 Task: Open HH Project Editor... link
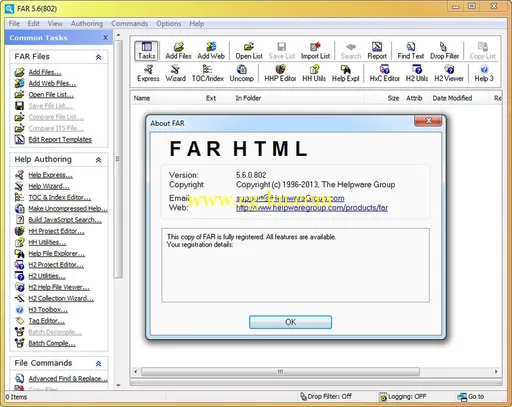coord(56,231)
